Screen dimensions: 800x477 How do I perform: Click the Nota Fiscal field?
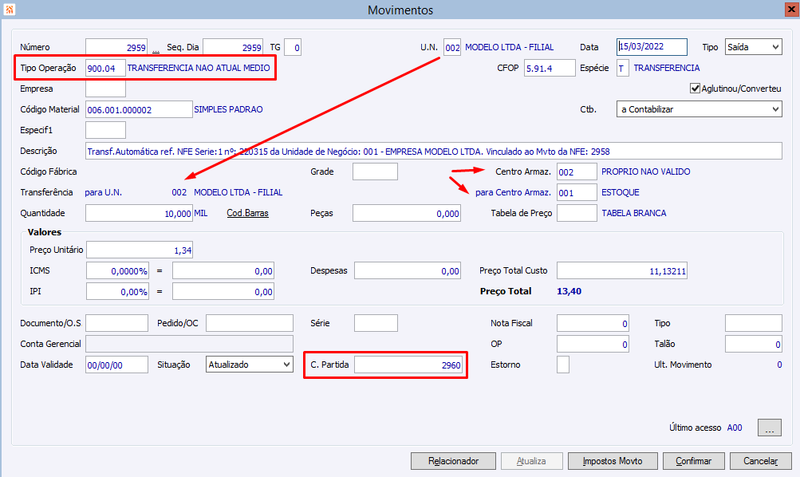point(593,323)
